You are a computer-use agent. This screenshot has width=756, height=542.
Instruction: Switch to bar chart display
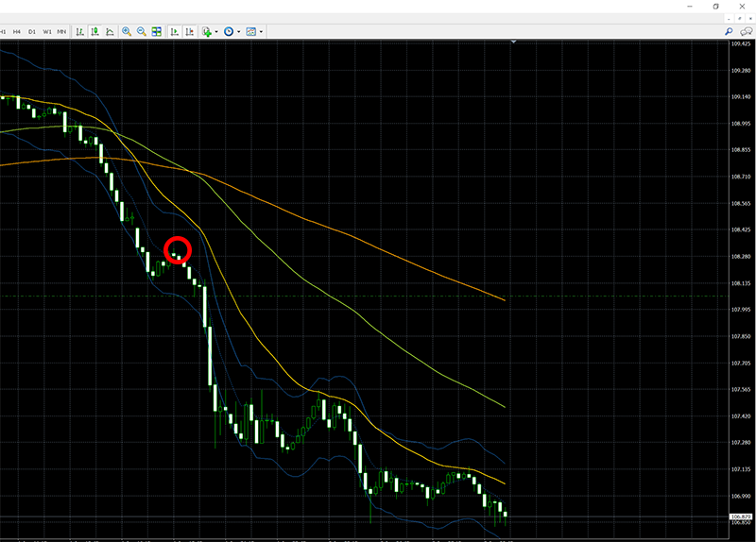coord(80,31)
